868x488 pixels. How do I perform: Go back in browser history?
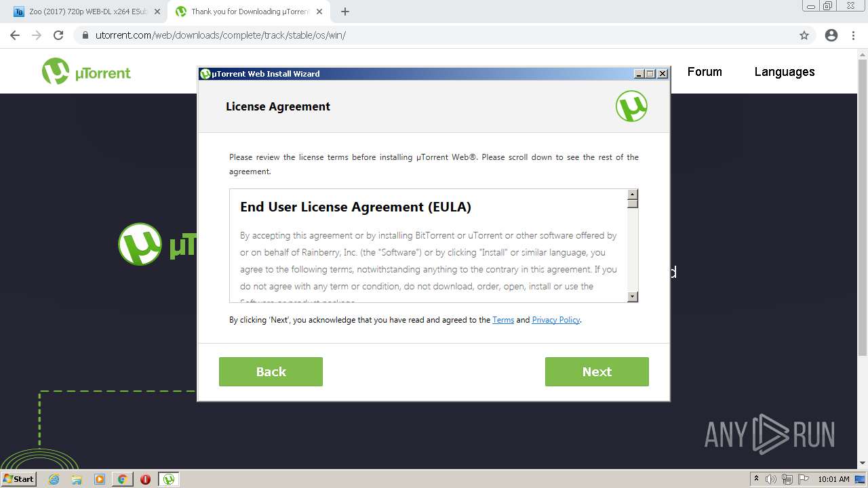15,35
